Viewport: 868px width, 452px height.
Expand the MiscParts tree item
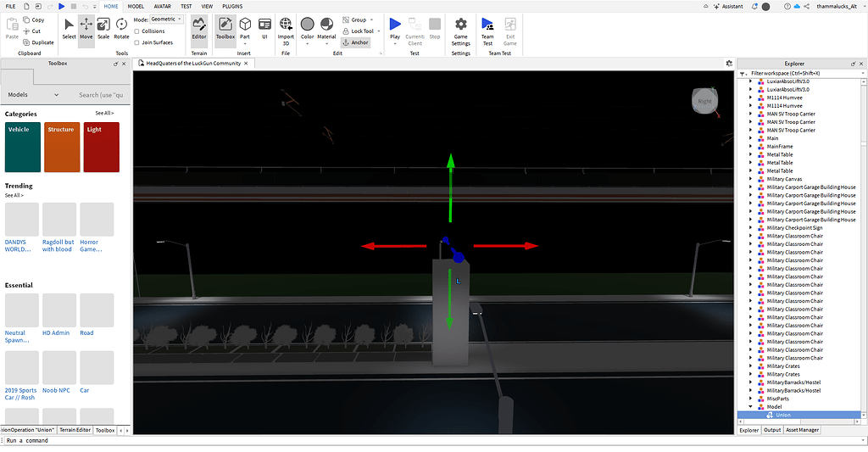[x=751, y=399]
